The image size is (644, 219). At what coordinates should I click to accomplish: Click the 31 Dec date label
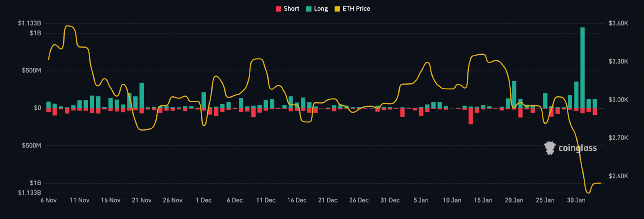tap(390, 200)
